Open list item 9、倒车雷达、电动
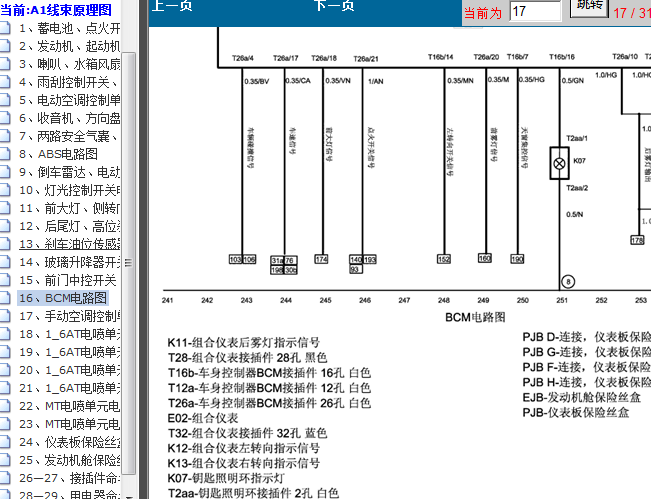 [69, 172]
